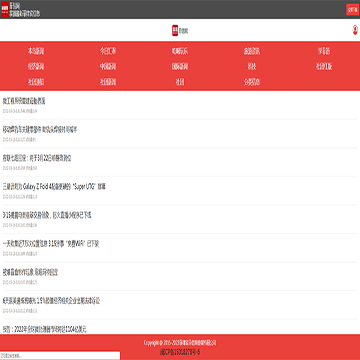Image resolution: width=360 pixels, height=360 pixels.
Task: Open the 2022年 report headline
Action: coord(45,329)
